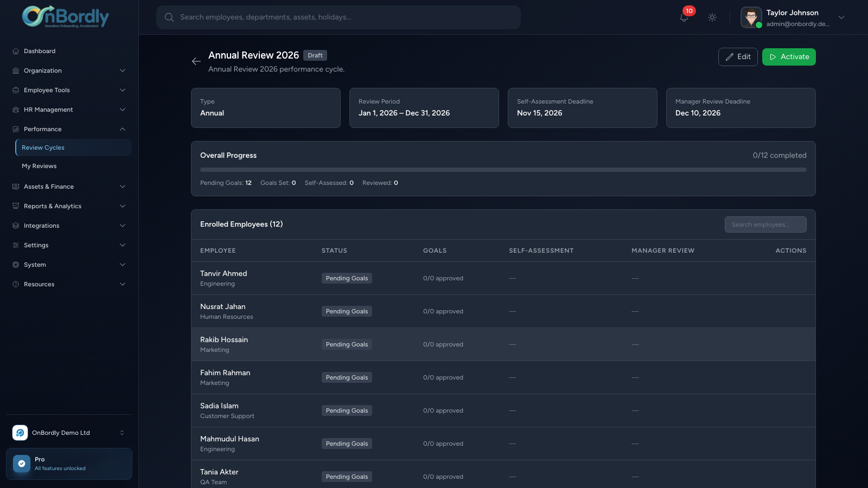
Task: Click the 0/12 completed text
Action: 780,155
